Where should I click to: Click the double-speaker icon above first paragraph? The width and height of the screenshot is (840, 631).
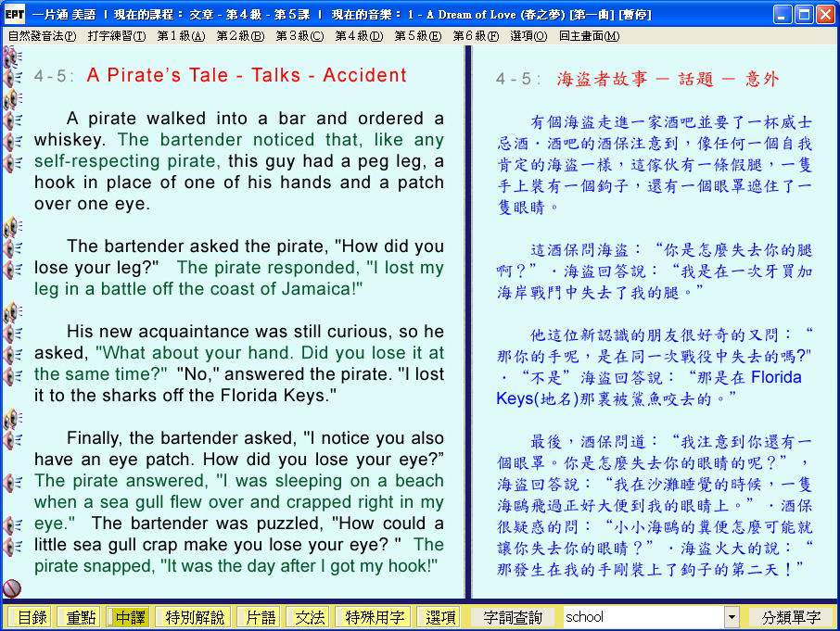click(11, 99)
